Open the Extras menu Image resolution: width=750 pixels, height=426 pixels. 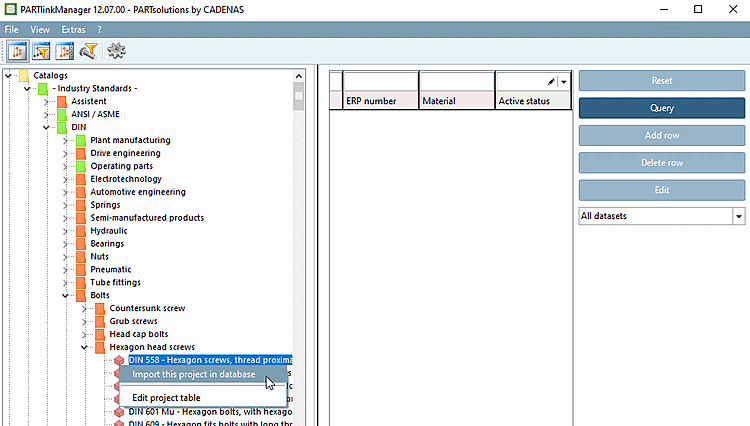(73, 30)
